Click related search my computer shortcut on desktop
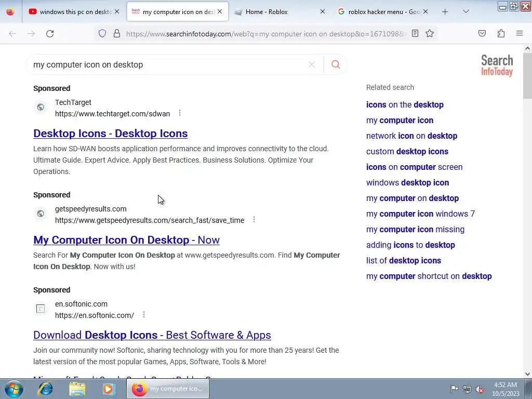The image size is (532, 399). (429, 276)
